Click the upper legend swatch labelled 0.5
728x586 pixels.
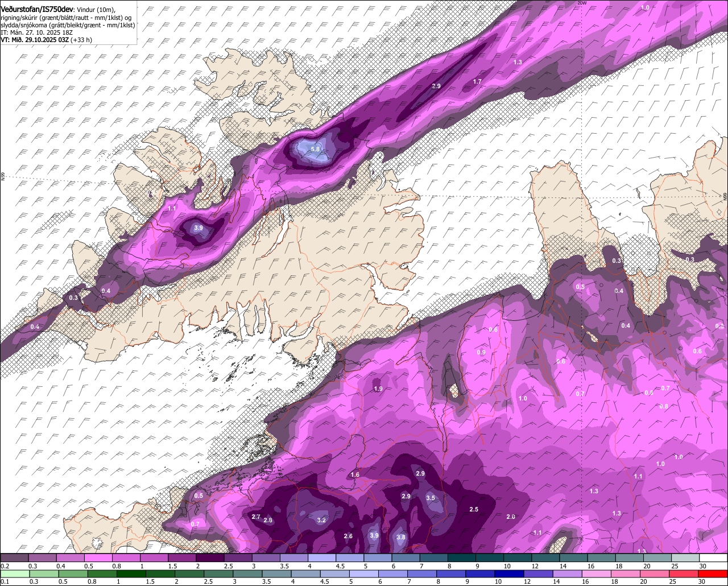(x=98, y=558)
